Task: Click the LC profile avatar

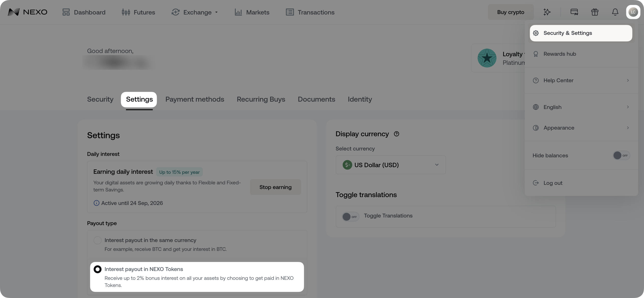Action: pos(633,12)
